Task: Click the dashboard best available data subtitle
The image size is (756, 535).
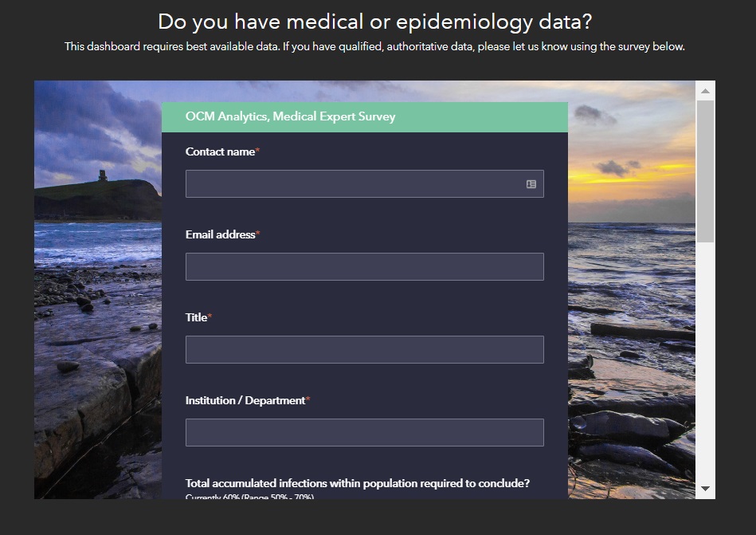Action: 374,47
